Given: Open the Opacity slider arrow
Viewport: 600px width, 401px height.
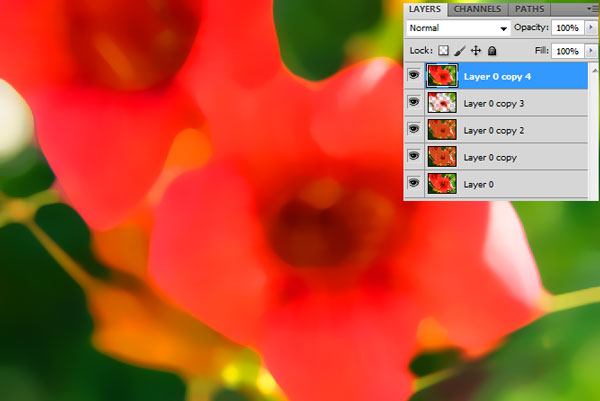Looking at the screenshot, I should click(x=591, y=28).
